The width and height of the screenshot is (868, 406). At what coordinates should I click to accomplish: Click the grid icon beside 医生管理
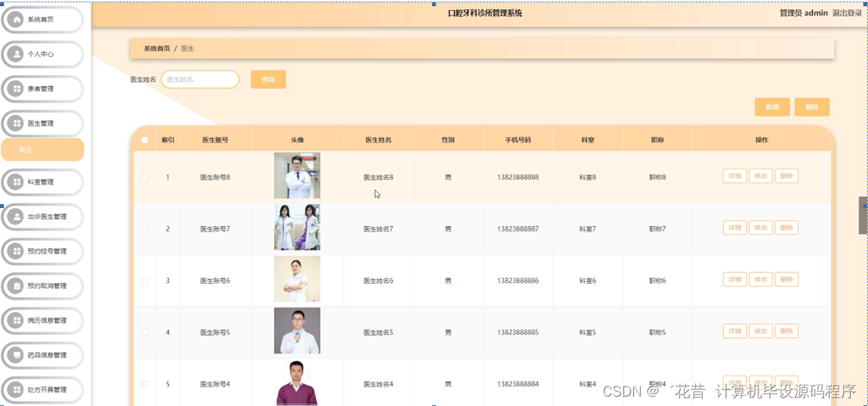17,124
